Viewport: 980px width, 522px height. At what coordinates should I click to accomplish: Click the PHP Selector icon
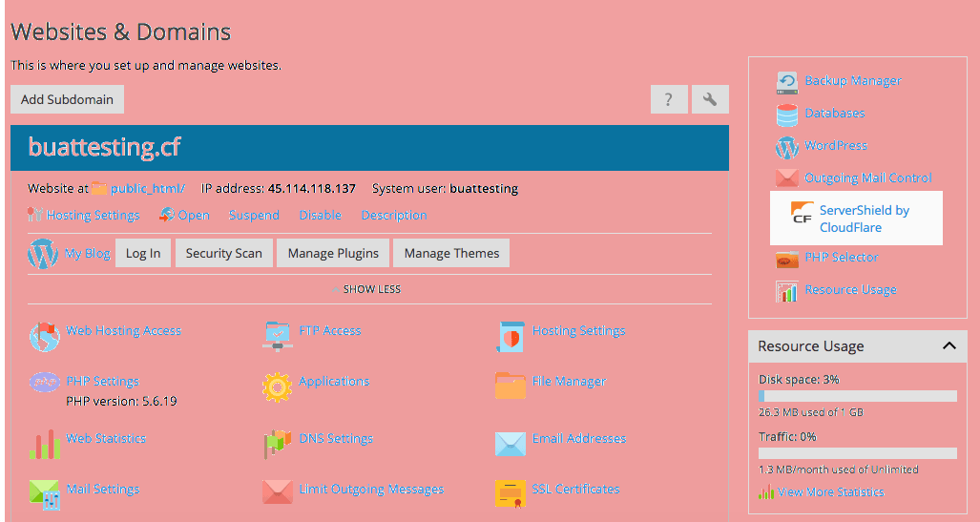click(x=787, y=259)
